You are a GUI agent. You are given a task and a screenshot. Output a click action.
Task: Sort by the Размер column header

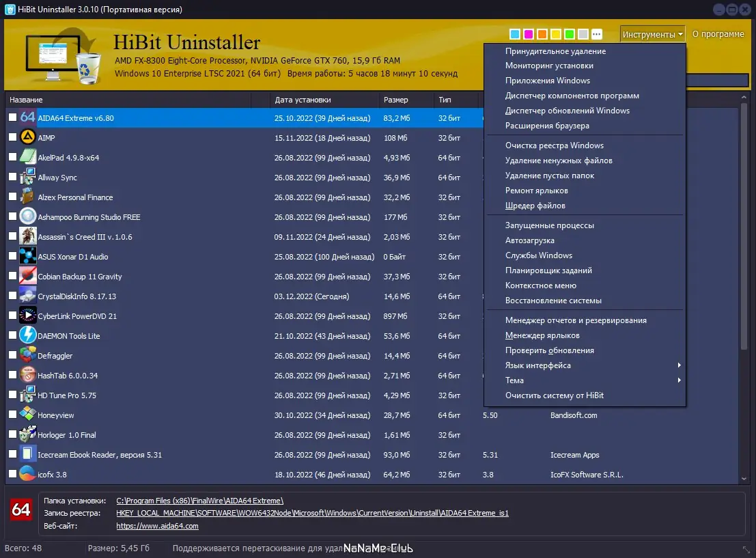(406, 100)
